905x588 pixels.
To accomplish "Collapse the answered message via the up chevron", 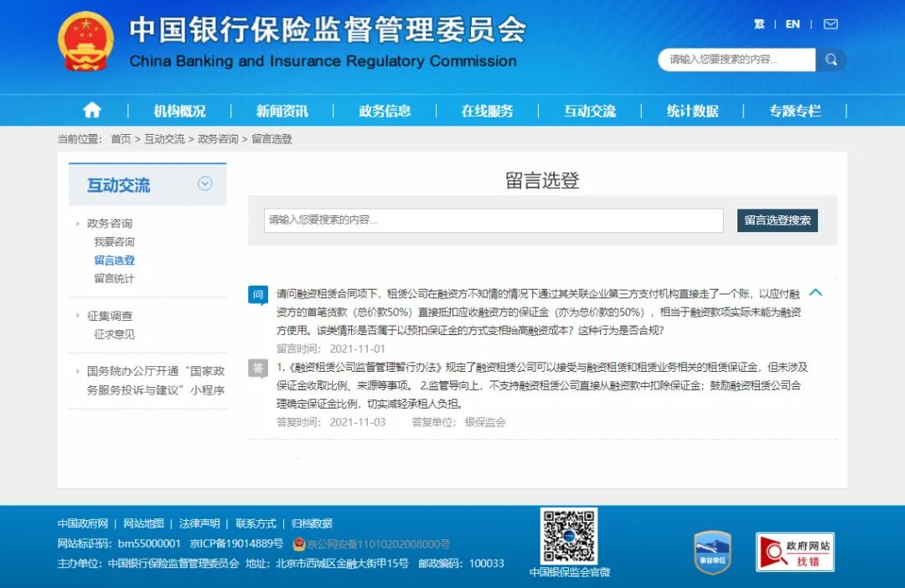I will pyautogui.click(x=815, y=293).
